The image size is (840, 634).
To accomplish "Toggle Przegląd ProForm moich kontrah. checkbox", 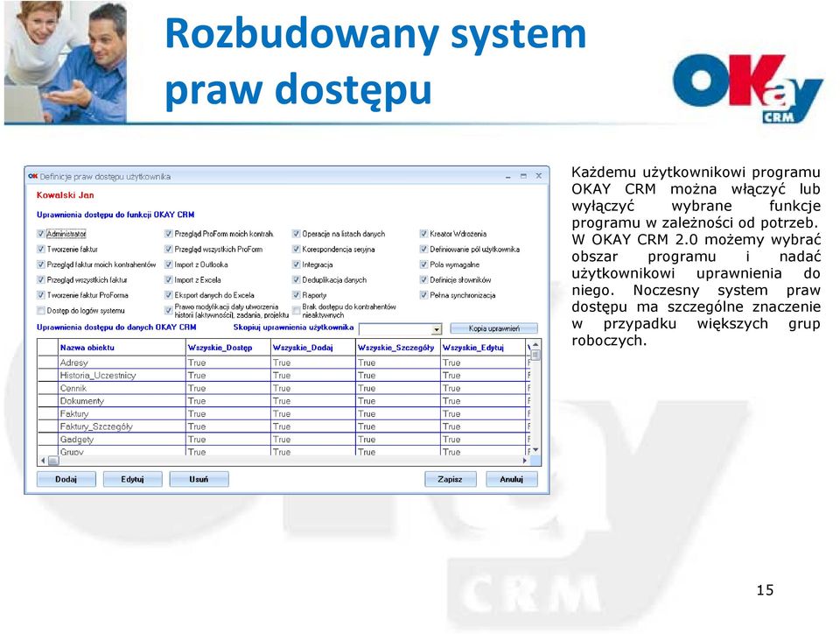I will pyautogui.click(x=168, y=234).
